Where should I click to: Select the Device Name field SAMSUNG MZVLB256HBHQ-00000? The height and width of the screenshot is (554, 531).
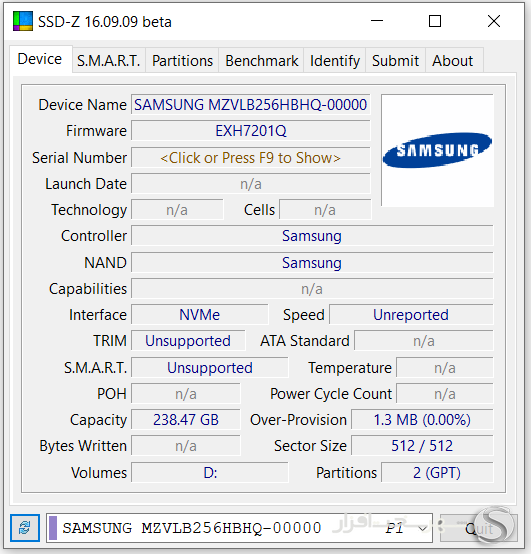[251, 105]
